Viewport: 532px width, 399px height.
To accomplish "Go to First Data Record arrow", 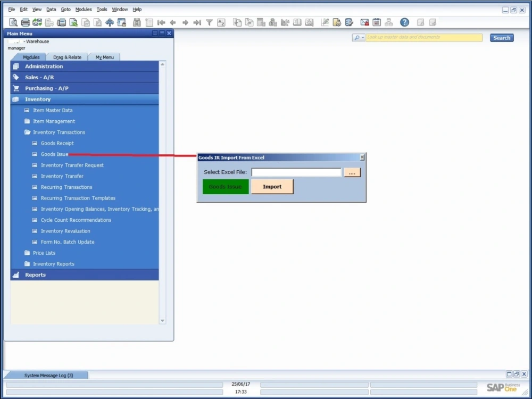I will pos(161,22).
